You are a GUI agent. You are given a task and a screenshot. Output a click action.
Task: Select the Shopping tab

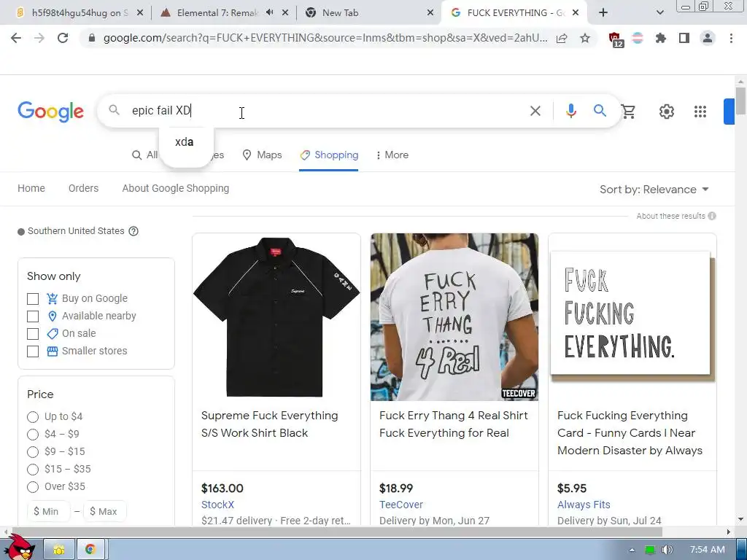[329, 155]
